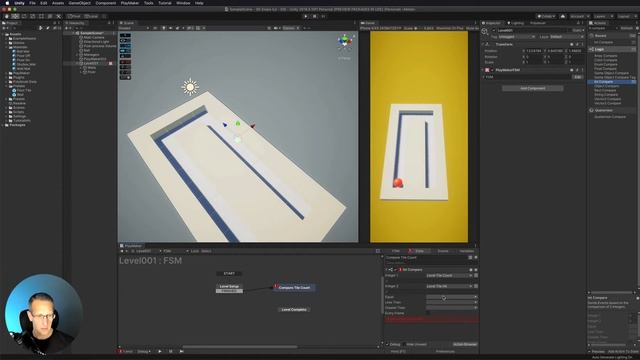Switch to the Project tab
This screenshot has width=640, height=360.
pyautogui.click(x=10, y=23)
